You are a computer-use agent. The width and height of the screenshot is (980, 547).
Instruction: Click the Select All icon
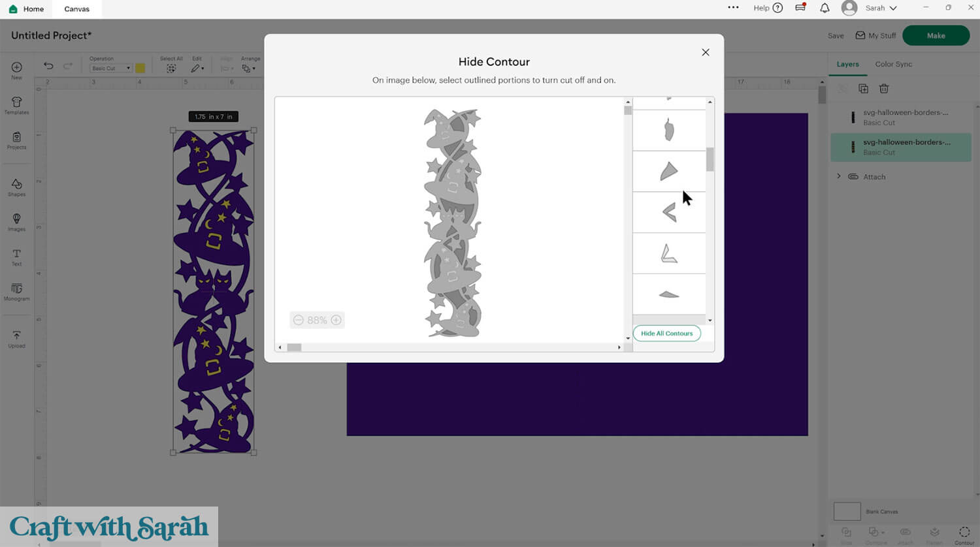(171, 68)
